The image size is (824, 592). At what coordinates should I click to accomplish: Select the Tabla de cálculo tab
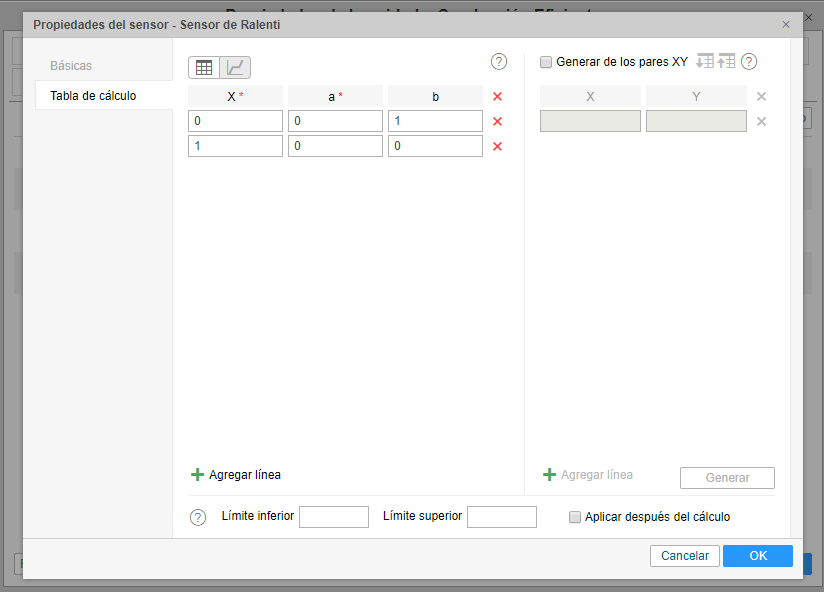[x=93, y=96]
